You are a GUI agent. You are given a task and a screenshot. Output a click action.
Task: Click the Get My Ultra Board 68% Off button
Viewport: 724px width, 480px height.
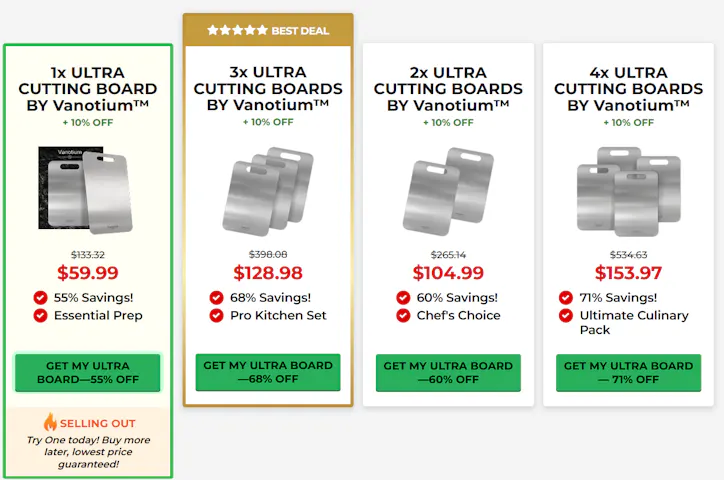(268, 372)
